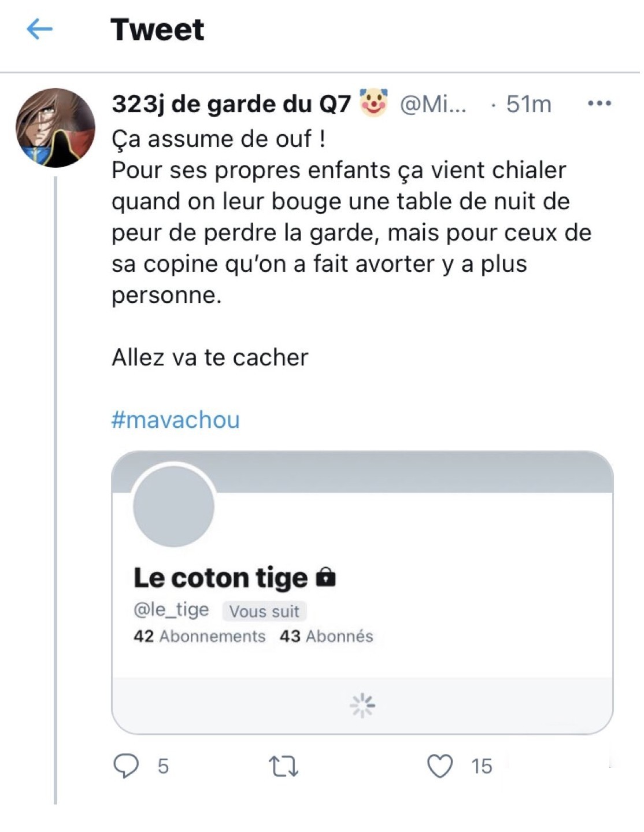Tap the "Vous suit" badge
Viewport: 644px width, 832px height.
click(264, 611)
